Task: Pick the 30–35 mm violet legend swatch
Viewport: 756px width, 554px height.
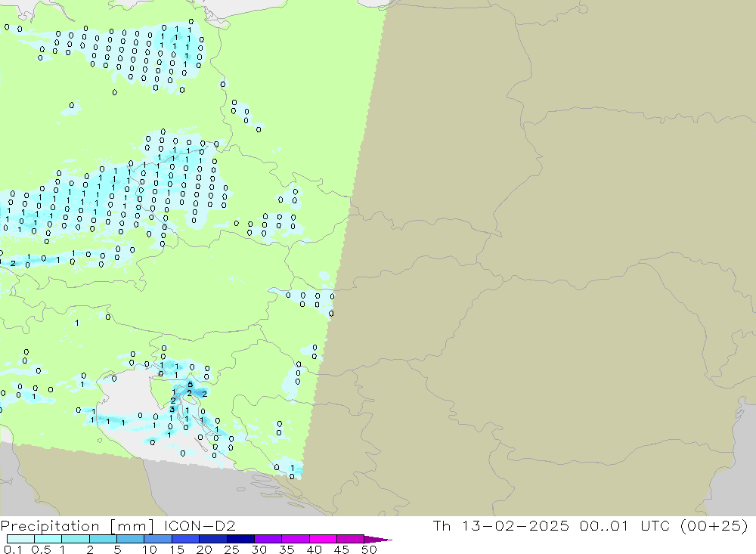Action: point(268,539)
